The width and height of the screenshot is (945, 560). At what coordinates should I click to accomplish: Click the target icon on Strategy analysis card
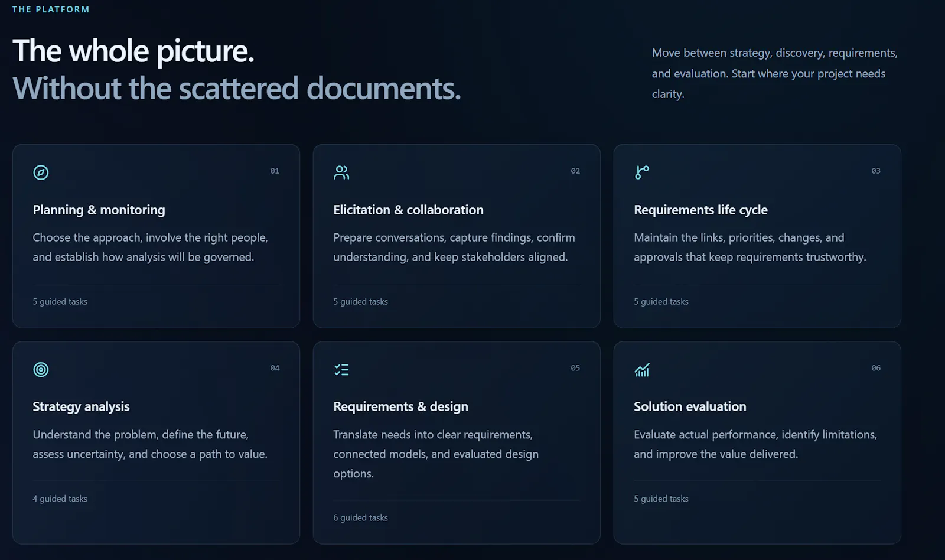tap(41, 370)
